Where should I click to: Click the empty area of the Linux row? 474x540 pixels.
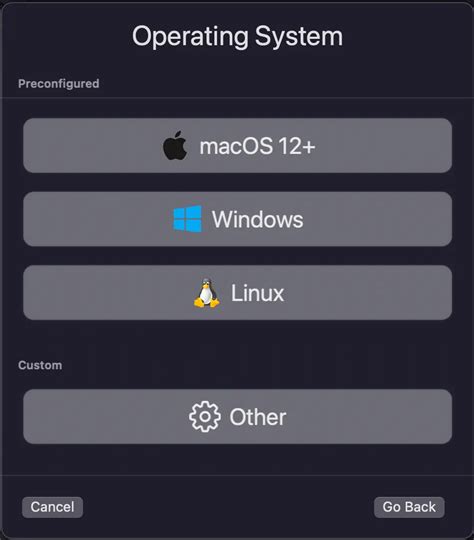pyautogui.click(x=369, y=293)
